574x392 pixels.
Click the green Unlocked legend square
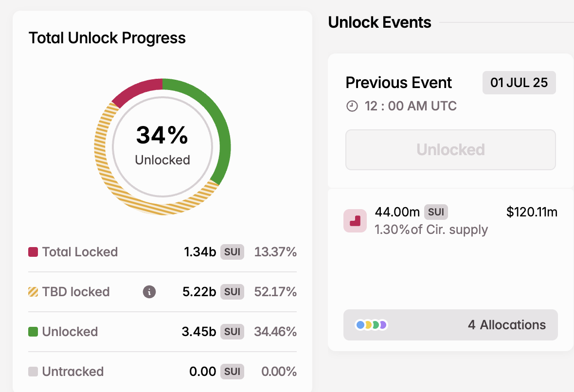33,332
